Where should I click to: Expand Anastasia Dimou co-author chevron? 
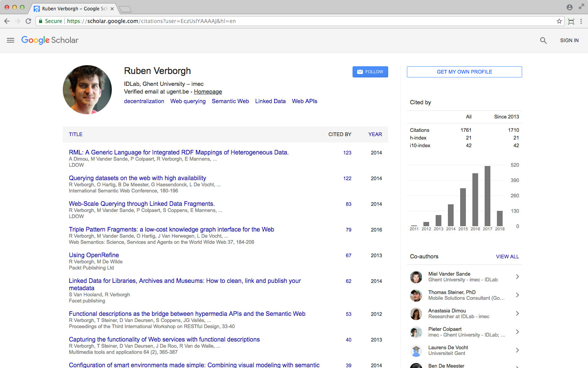517,314
